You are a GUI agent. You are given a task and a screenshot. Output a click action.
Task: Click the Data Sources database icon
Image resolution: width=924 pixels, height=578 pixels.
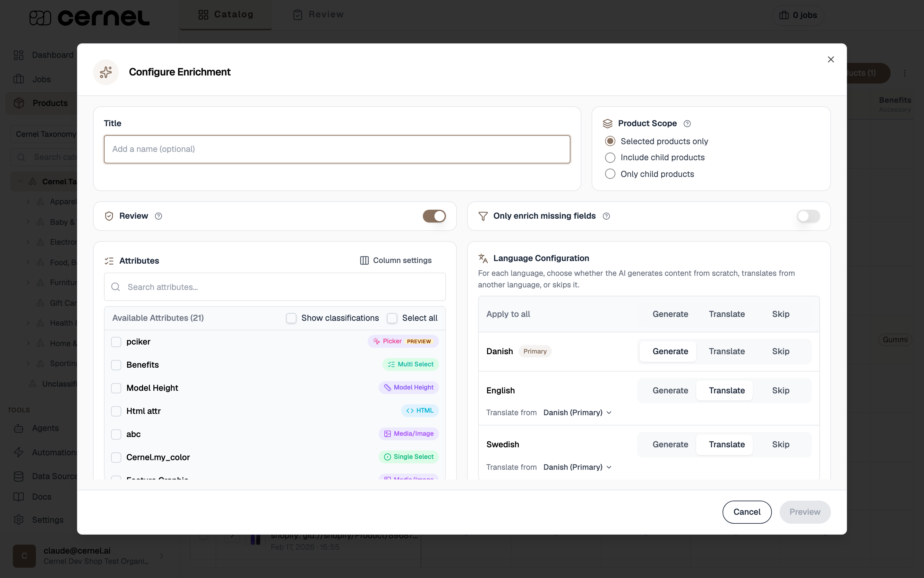pyautogui.click(x=18, y=476)
